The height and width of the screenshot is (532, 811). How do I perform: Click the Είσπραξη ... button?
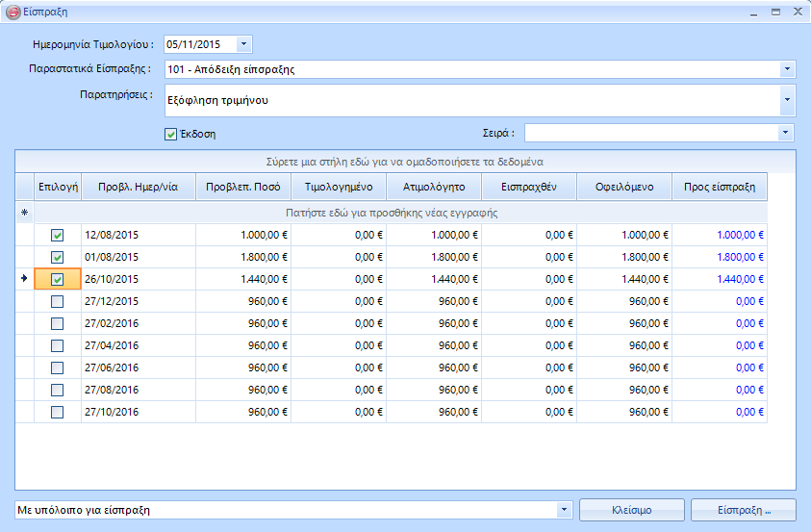pyautogui.click(x=744, y=510)
